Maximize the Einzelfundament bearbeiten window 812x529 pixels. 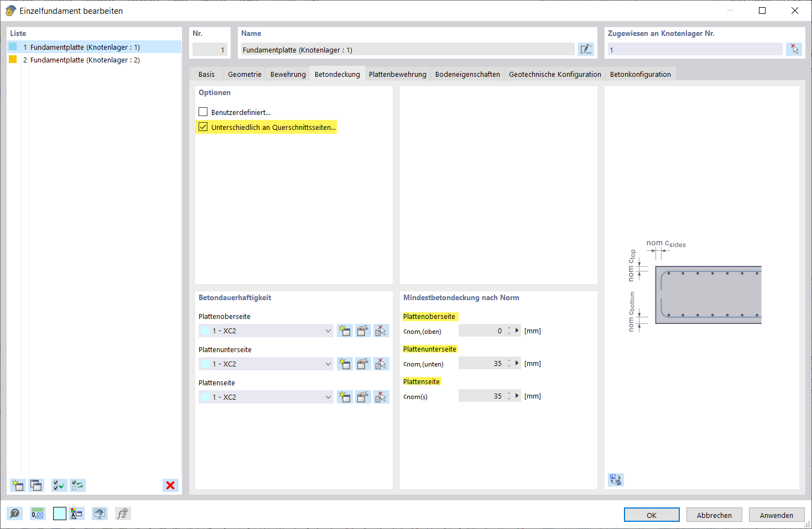pyautogui.click(x=762, y=11)
